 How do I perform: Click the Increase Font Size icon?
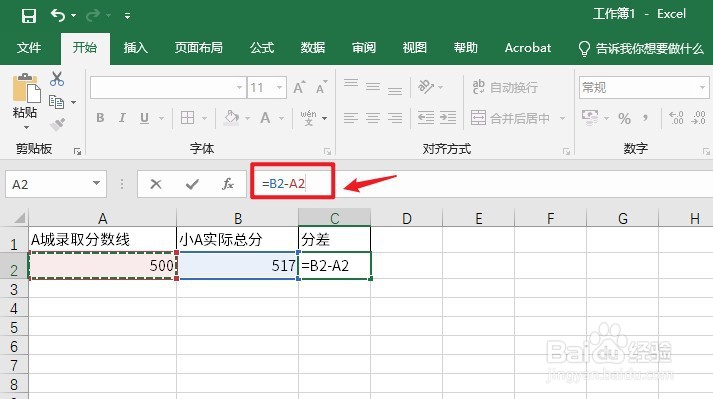[x=299, y=87]
